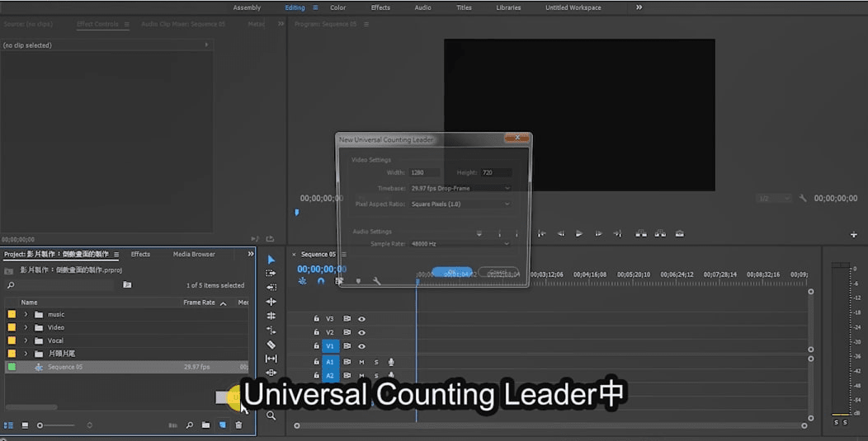The width and height of the screenshot is (868, 441).
Task: Open Program Monitor Button Editor plus
Action: [x=854, y=235]
